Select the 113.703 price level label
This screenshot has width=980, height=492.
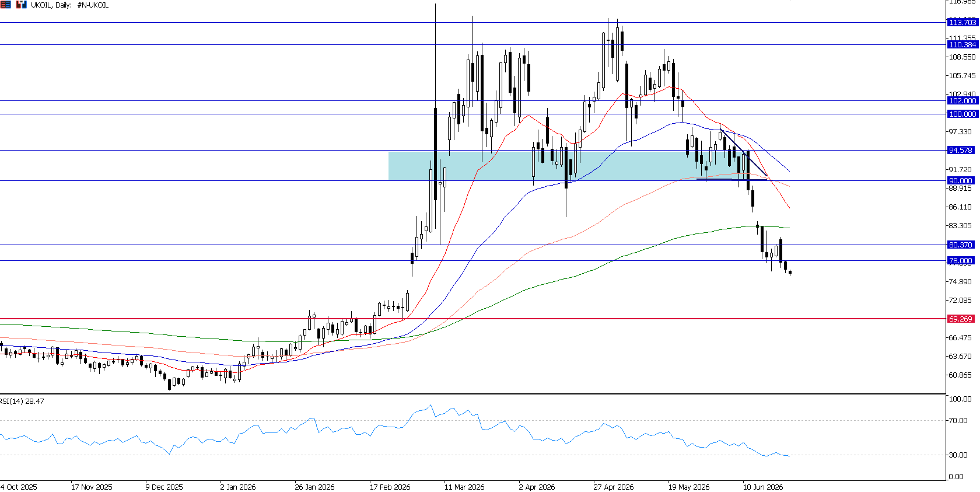point(962,22)
